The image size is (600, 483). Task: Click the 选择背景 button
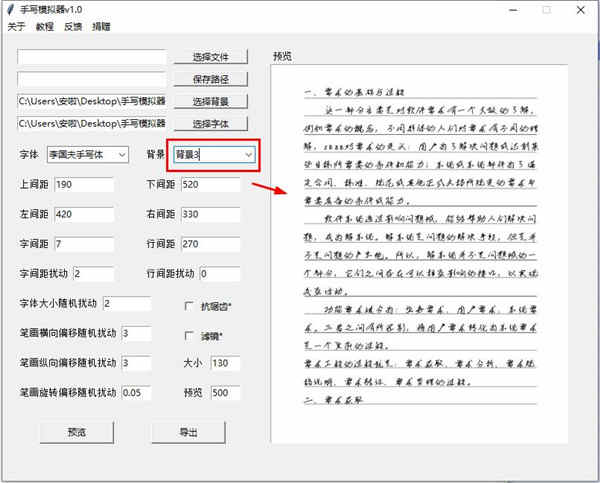point(210,101)
